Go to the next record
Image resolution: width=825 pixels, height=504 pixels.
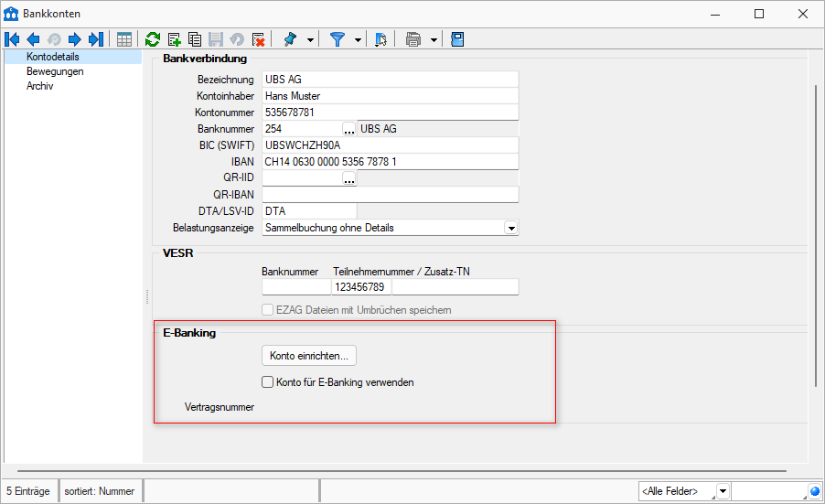(75, 39)
